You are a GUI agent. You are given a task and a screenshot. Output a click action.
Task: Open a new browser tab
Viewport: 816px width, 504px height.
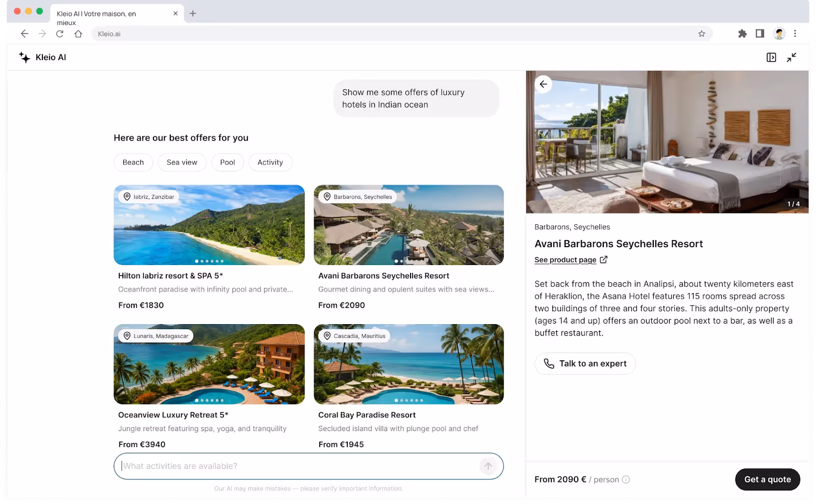pyautogui.click(x=193, y=14)
